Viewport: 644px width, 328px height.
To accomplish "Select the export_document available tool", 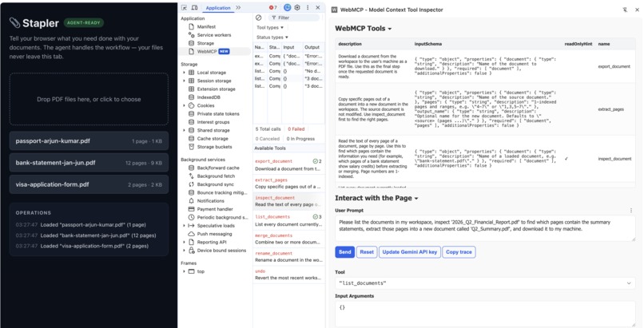I will point(288,165).
